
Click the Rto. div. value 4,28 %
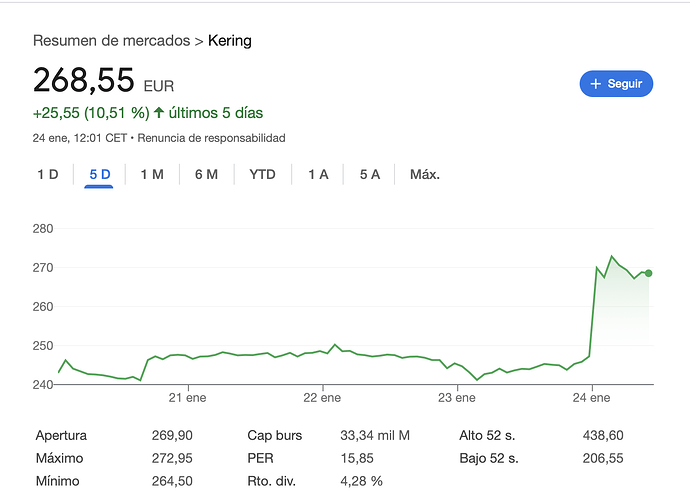(361, 481)
